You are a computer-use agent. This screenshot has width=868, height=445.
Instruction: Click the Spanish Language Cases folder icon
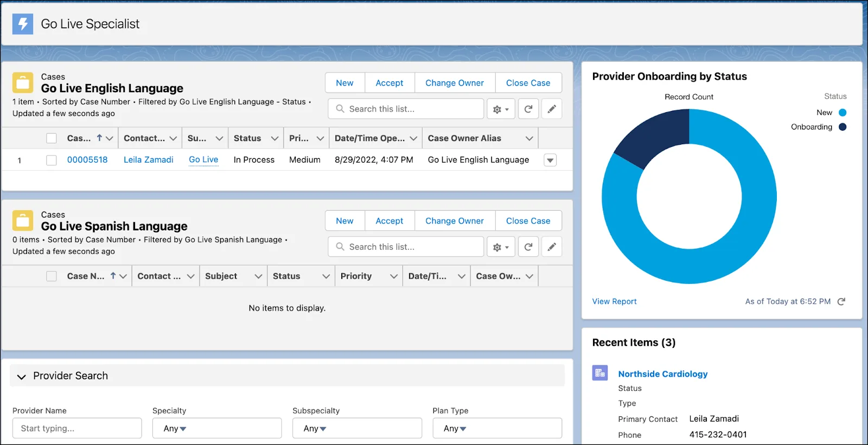click(x=23, y=221)
